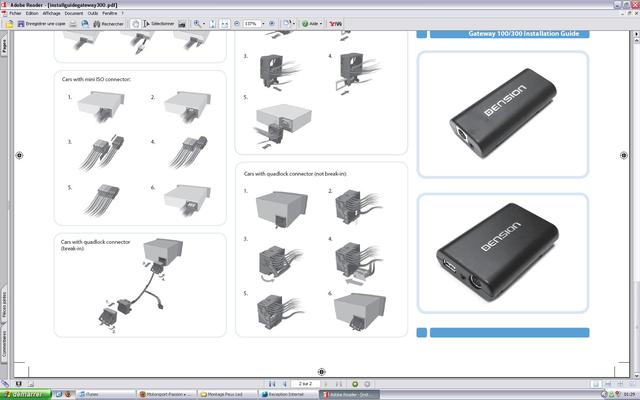Open the Pages side panel tab
This screenshot has height=400, width=640.
pos(4,46)
